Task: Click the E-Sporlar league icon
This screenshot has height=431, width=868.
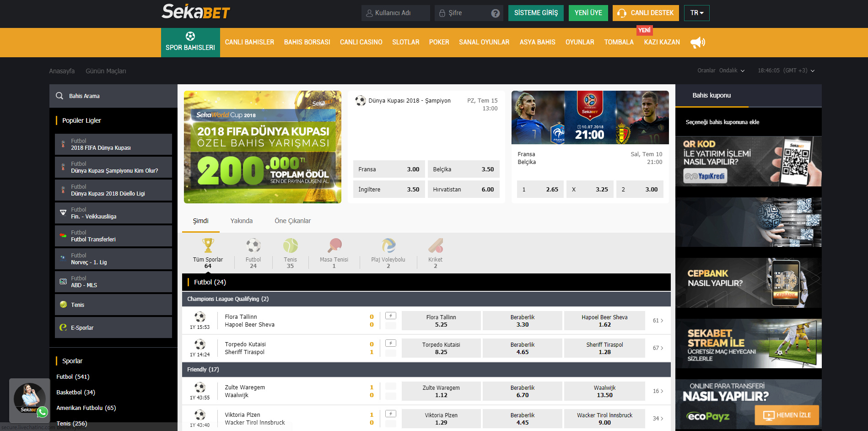Action: (x=63, y=327)
